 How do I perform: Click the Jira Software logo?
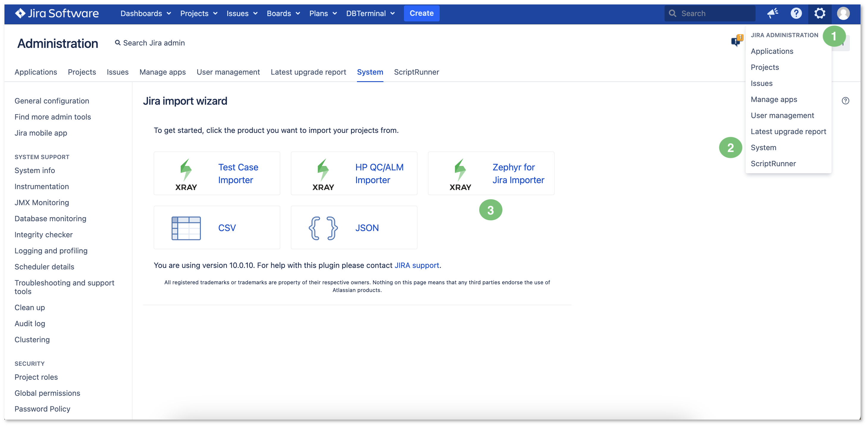coord(57,13)
